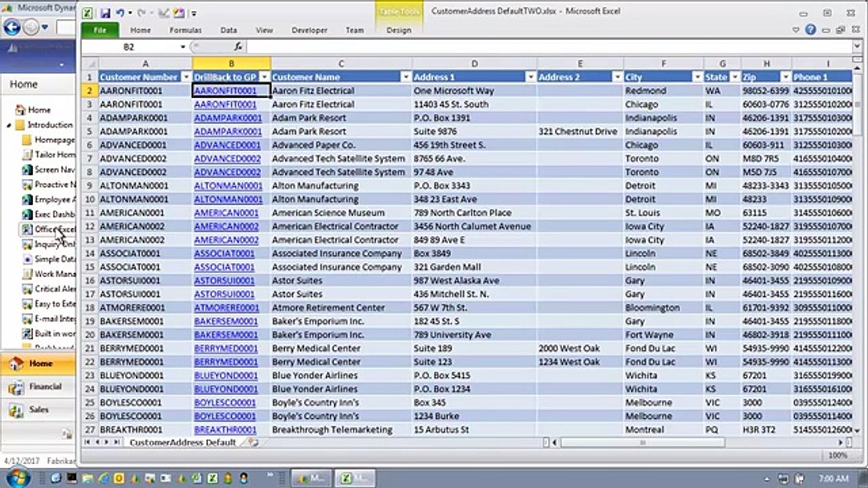Open the Address 1 column filter dropdown
This screenshot has width=868, height=488.
coord(530,77)
